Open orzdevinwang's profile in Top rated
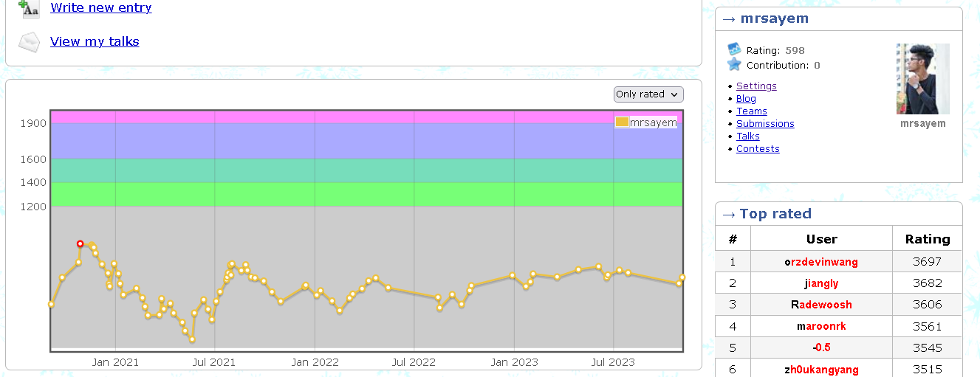 point(821,262)
